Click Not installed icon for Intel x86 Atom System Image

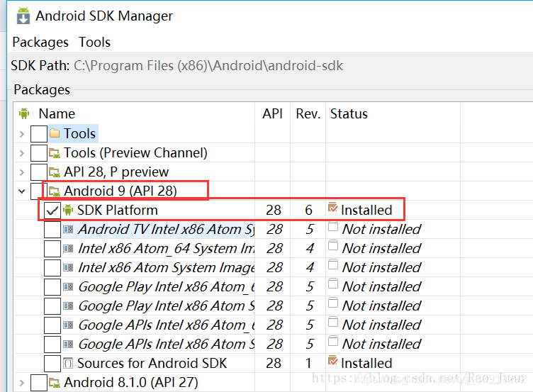(x=333, y=264)
